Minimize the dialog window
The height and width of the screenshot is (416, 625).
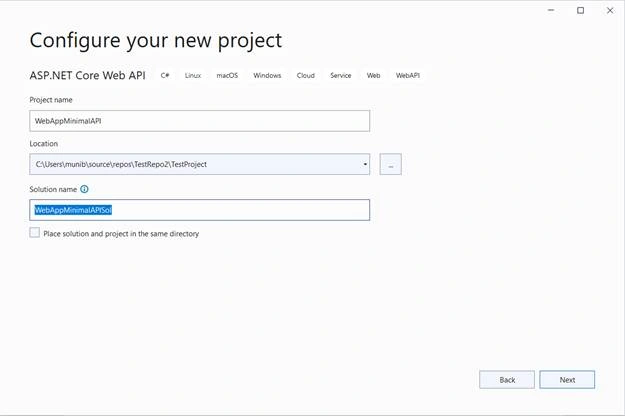(x=551, y=10)
